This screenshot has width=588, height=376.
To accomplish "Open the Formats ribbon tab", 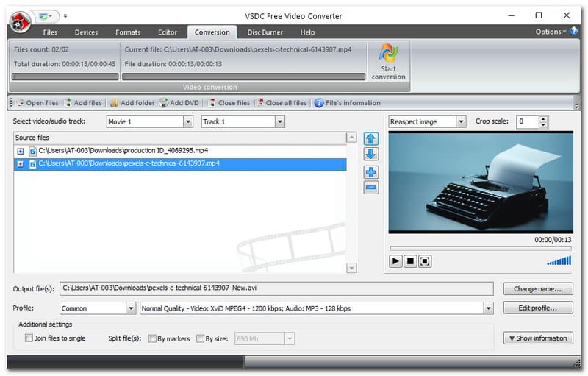I will [x=127, y=32].
